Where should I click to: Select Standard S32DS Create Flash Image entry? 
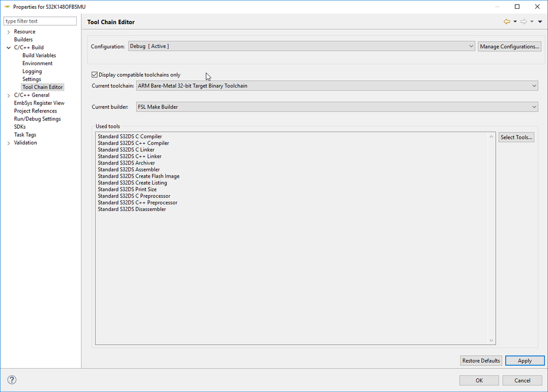tap(138, 177)
